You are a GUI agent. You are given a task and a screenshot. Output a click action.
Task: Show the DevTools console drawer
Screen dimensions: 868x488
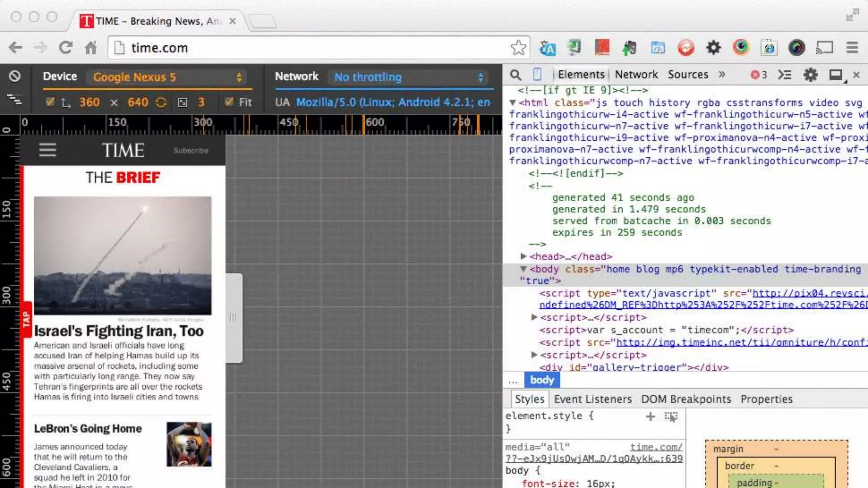(x=785, y=75)
